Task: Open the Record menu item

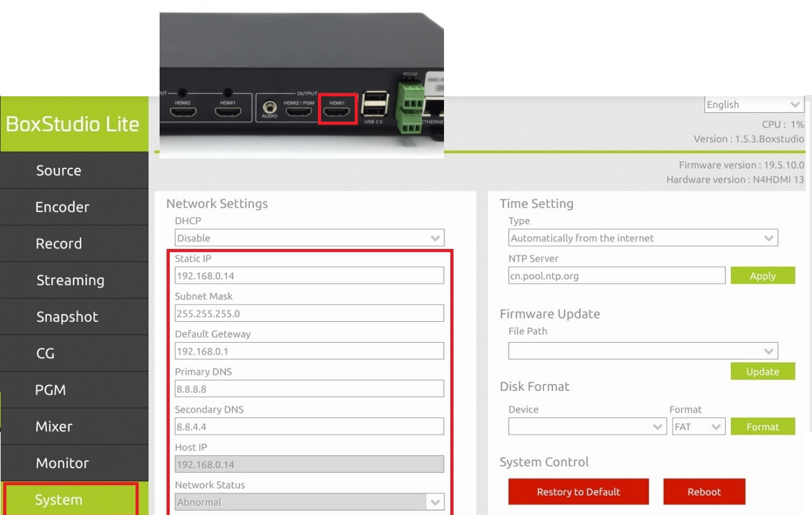Action: click(x=74, y=244)
